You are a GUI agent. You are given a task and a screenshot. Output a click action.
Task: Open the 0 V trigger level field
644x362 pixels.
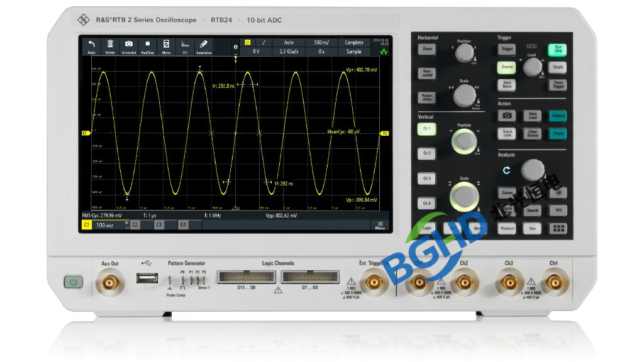pos(256,52)
